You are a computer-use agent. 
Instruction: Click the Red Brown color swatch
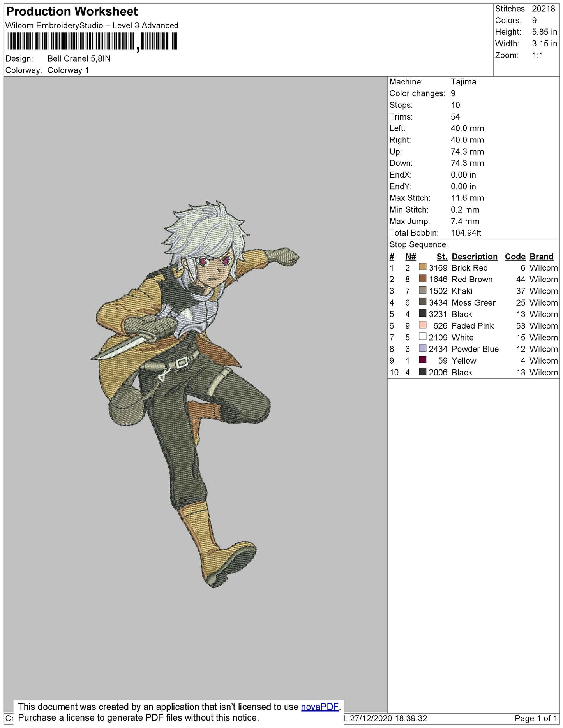tap(422, 278)
